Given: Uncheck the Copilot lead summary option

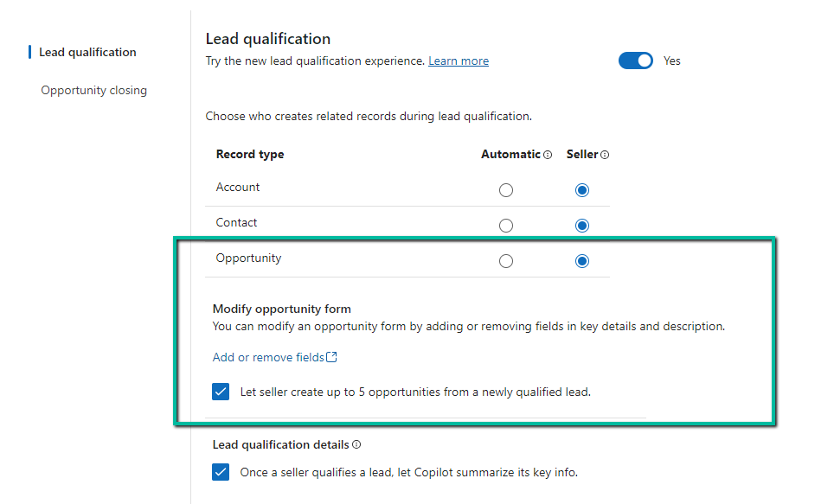Looking at the screenshot, I should click(x=221, y=471).
